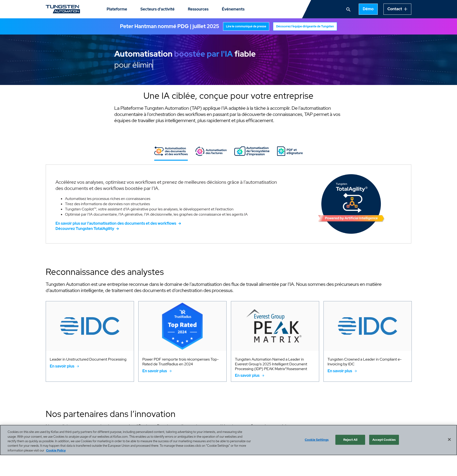Open the Ressources menu
The height and width of the screenshot is (476, 457).
(x=198, y=9)
